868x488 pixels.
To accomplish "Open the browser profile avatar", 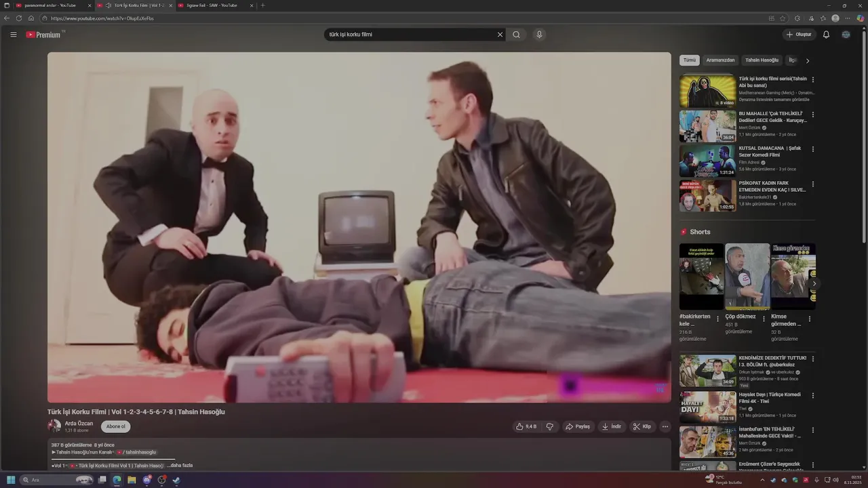I will pyautogui.click(x=835, y=18).
